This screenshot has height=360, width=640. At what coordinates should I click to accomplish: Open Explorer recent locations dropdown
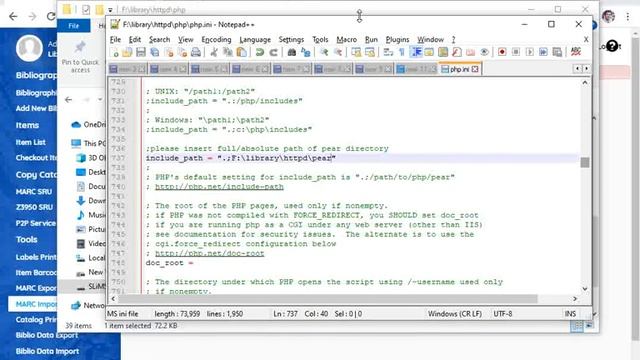pyautogui.click(x=100, y=100)
